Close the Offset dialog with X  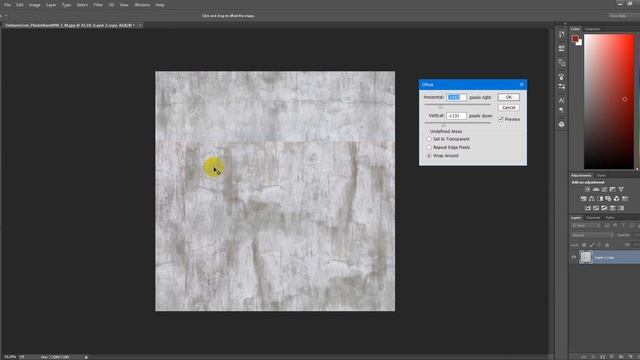pos(522,84)
